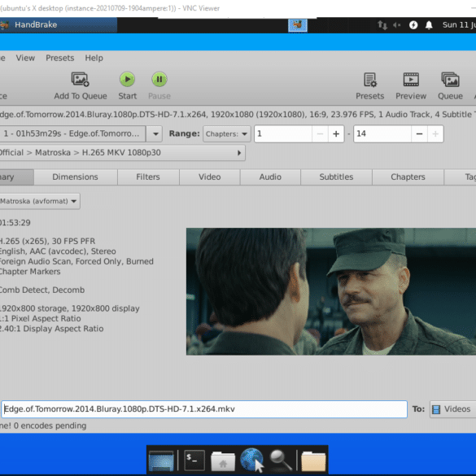The width and height of the screenshot is (476, 476).
Task: Increase the start chapter with plus
Action: (336, 134)
